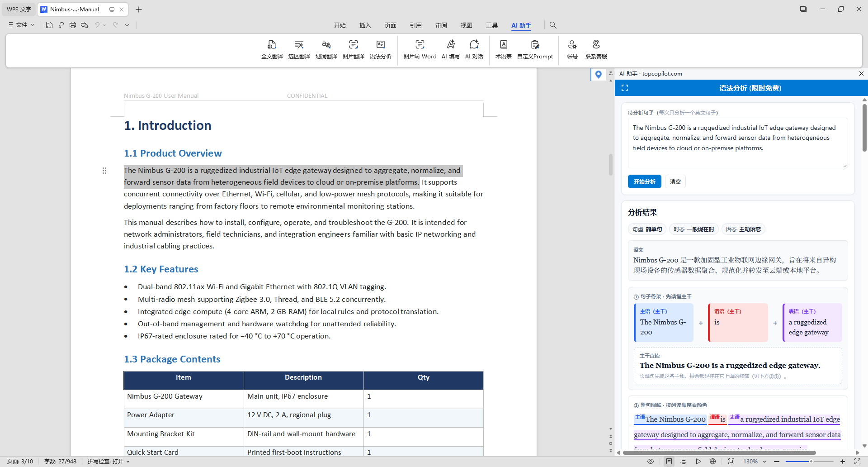Expand the 文件 menu dropdown
Viewport: 868px width, 467px height.
pyautogui.click(x=21, y=25)
